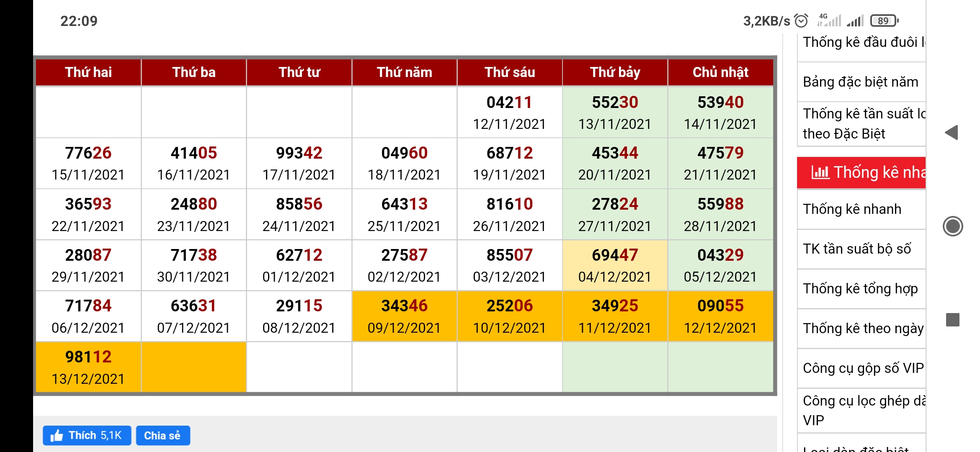This screenshot has height=452, width=980.
Task: Open Thống kê theo ngày entry
Action: [861, 328]
